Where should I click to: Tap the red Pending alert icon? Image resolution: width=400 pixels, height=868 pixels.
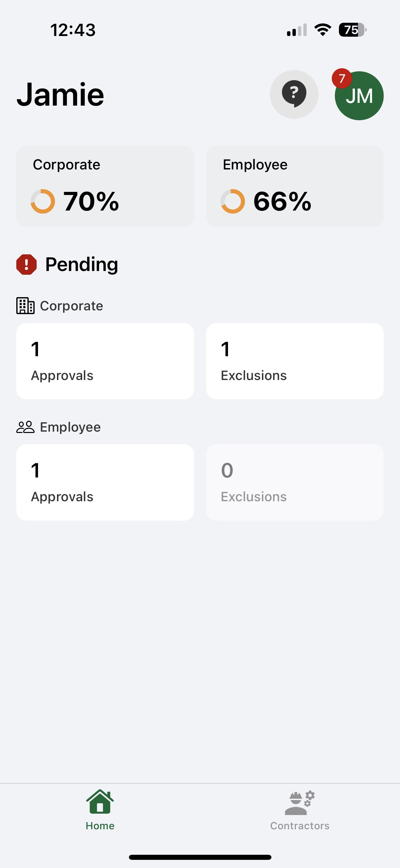[x=26, y=265]
